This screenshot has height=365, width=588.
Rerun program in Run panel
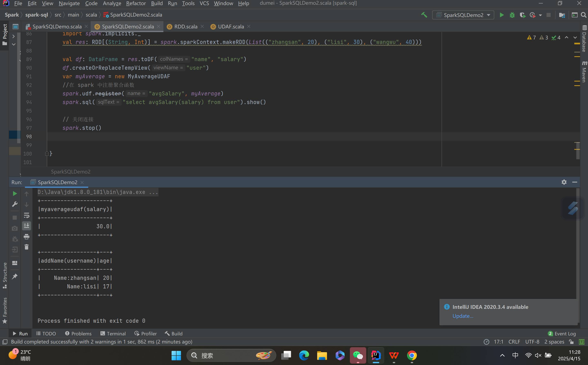click(x=15, y=194)
